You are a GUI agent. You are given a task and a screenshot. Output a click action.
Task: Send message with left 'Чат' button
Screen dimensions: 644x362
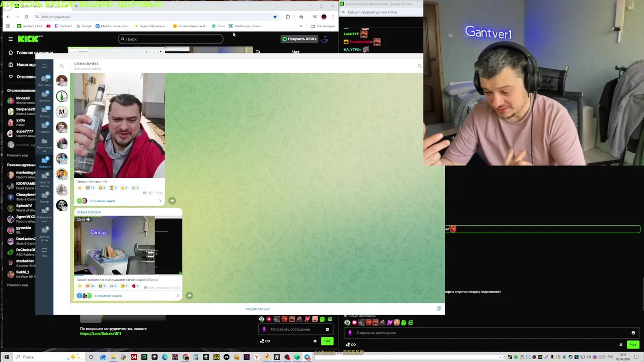pos(327,341)
